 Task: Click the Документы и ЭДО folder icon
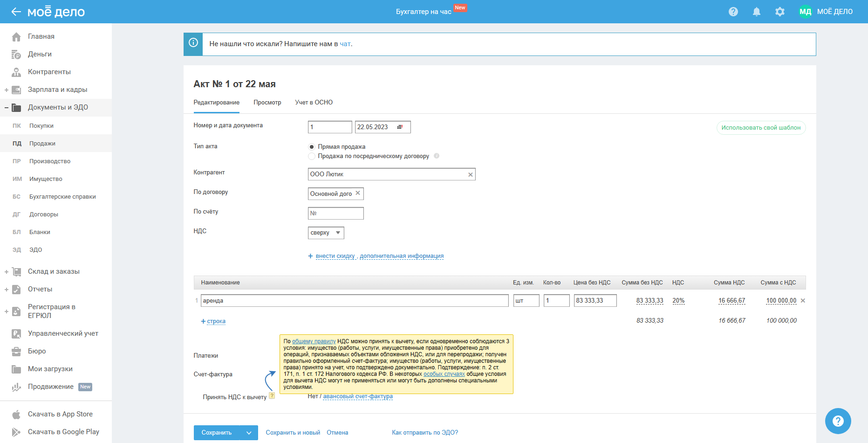pyautogui.click(x=16, y=107)
